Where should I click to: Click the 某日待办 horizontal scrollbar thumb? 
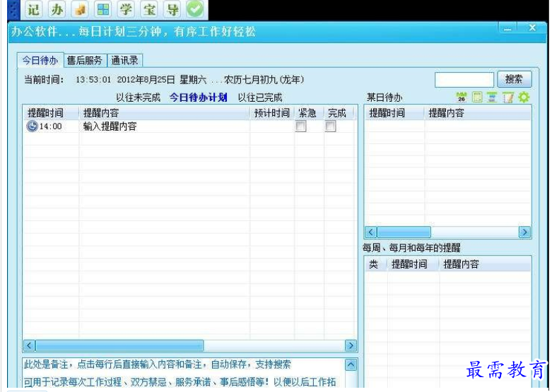pos(404,232)
